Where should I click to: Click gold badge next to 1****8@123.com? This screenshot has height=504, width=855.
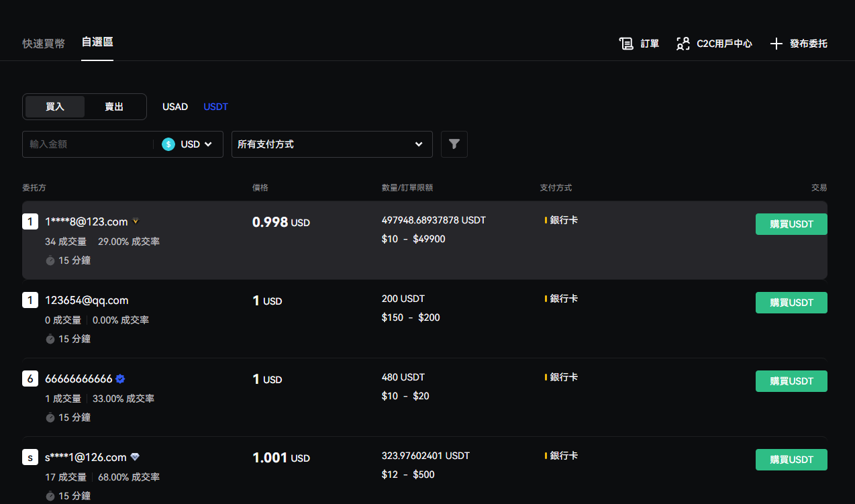[136, 221]
